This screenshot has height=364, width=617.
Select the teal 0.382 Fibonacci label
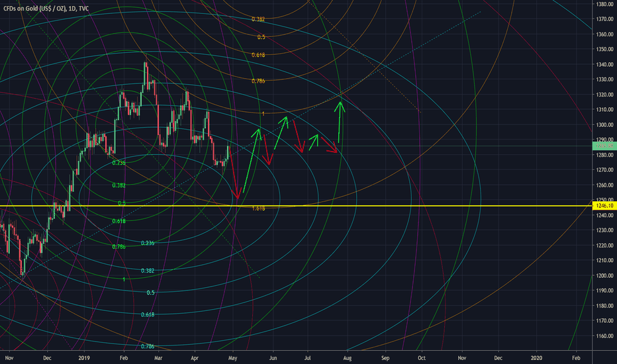coord(148,271)
